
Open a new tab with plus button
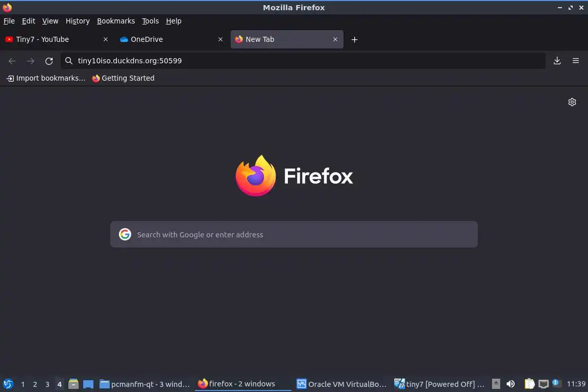tap(354, 39)
